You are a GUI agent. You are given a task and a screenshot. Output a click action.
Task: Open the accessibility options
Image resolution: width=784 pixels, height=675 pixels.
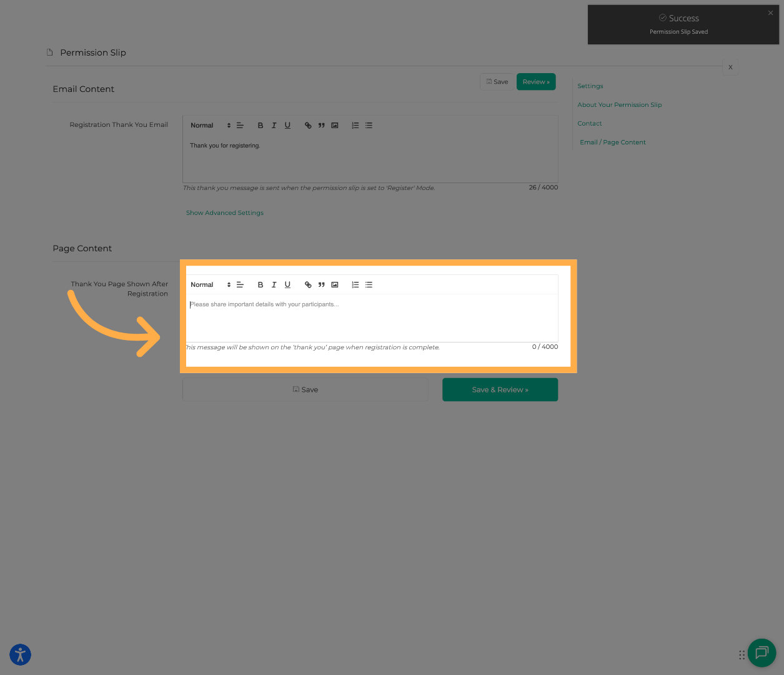pos(20,654)
